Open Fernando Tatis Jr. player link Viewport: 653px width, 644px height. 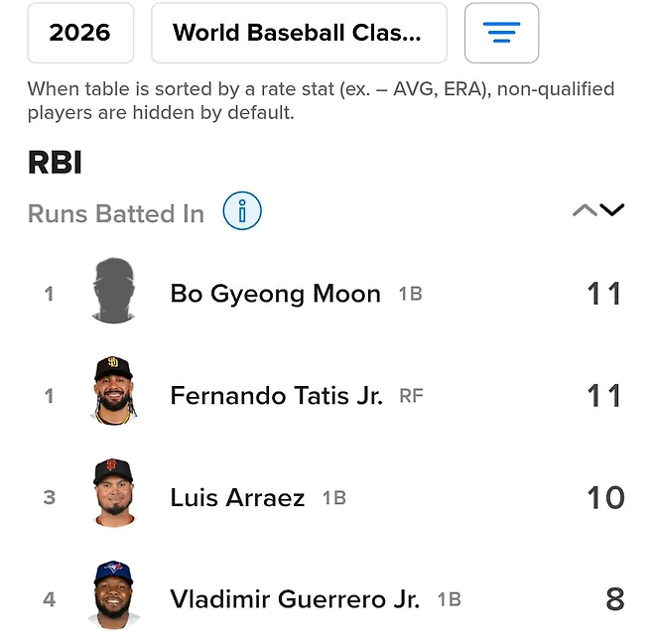[x=276, y=395]
